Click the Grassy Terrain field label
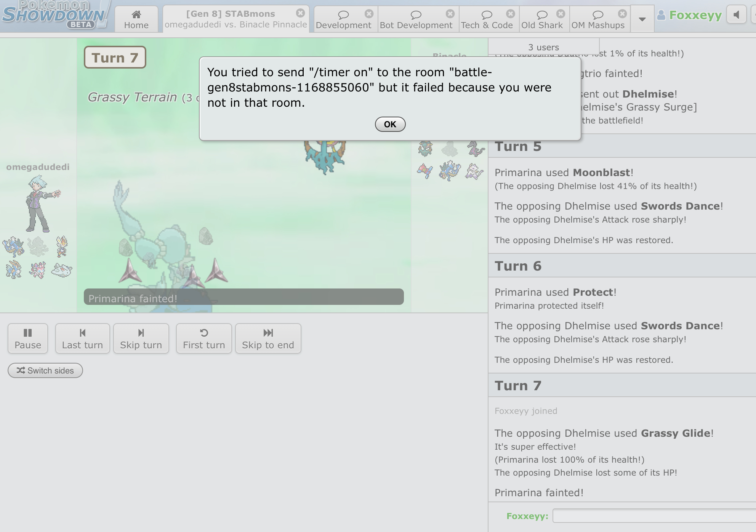The width and height of the screenshot is (756, 532). pyautogui.click(x=132, y=97)
